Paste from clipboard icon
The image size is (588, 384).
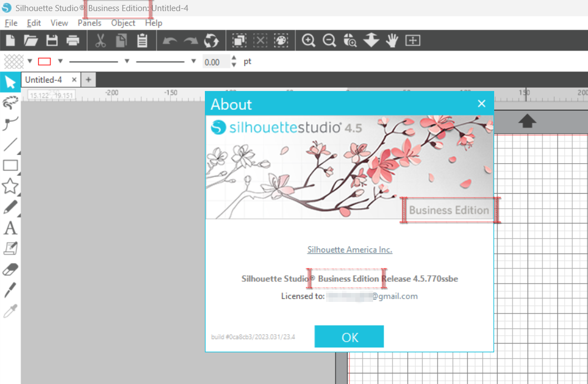click(142, 41)
